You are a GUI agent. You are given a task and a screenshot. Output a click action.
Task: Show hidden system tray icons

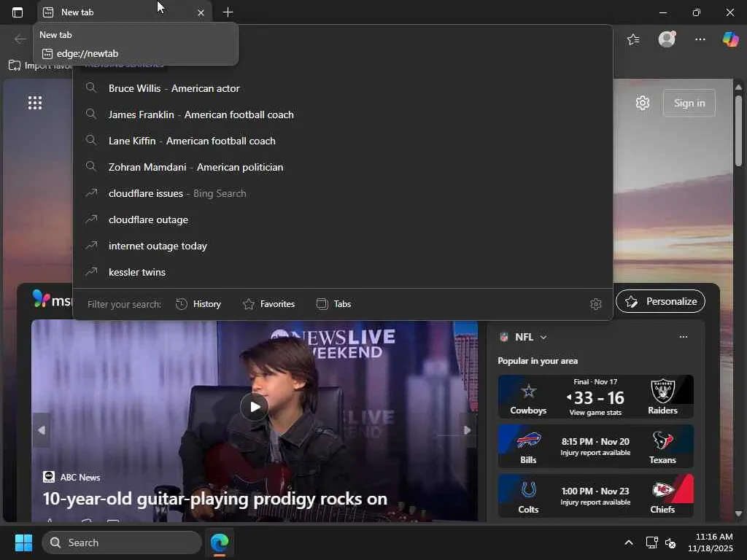click(629, 542)
